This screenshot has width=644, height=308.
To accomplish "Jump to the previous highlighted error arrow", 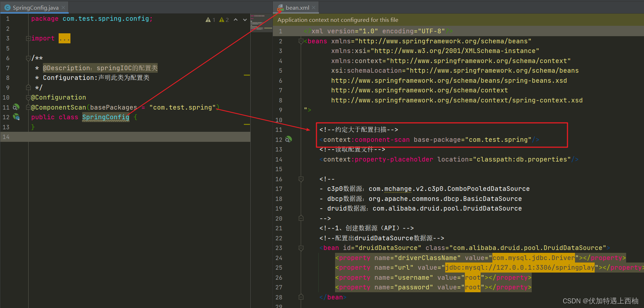I will 236,20.
